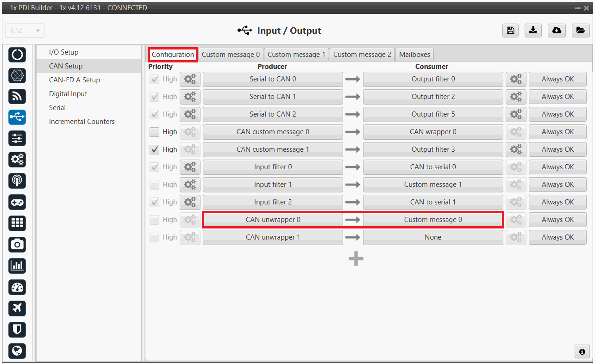Switch to the Mailboxes tab
Viewport: 595px width, 364px height.
[414, 55]
